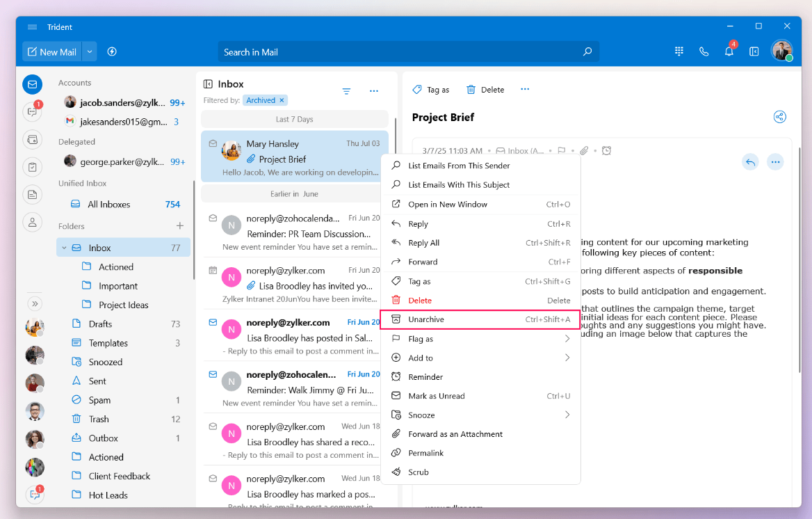Open the New Mail dropdown arrow
812x519 pixels.
[x=90, y=52]
